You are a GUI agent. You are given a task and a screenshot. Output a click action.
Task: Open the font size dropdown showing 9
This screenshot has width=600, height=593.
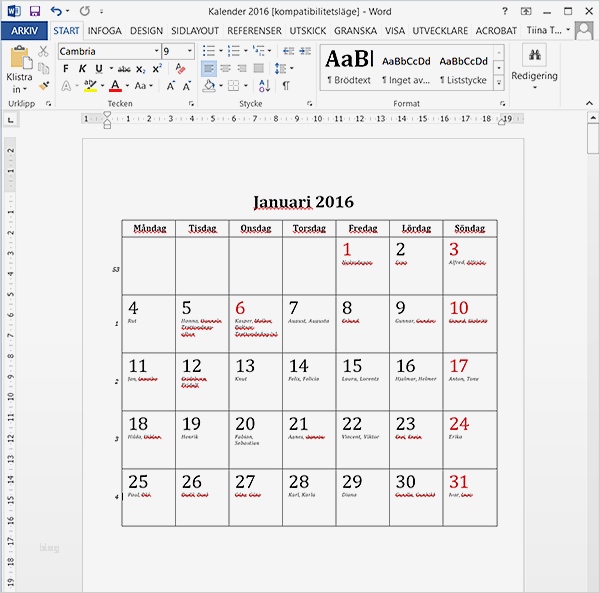tap(189, 51)
